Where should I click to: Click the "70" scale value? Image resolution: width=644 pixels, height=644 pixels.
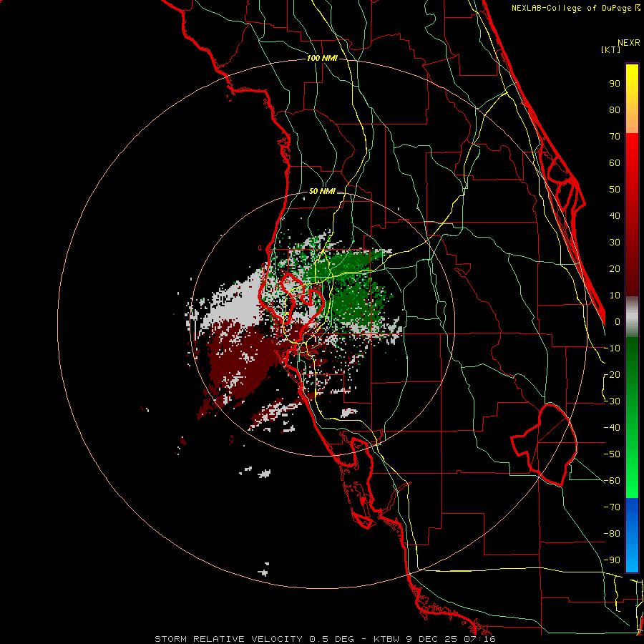coord(615,137)
